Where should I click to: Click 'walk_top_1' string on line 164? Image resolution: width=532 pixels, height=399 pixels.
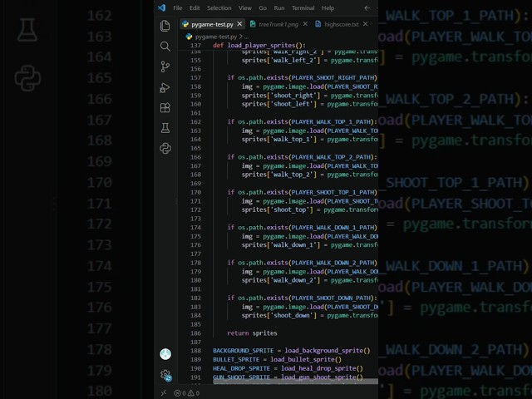coord(292,139)
